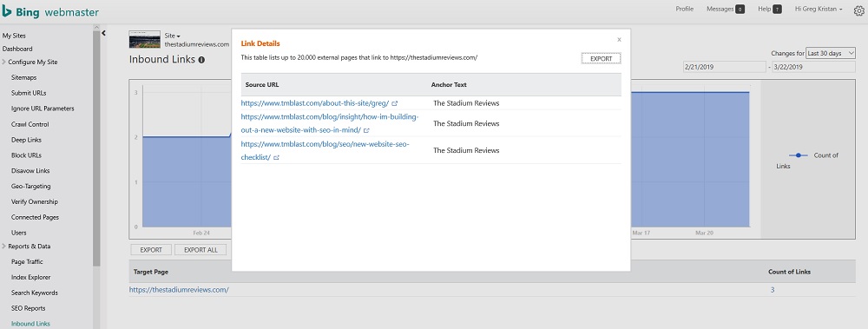The width and height of the screenshot is (868, 329).
Task: Click EXPORT button in Link Details dialog
Action: pos(602,58)
